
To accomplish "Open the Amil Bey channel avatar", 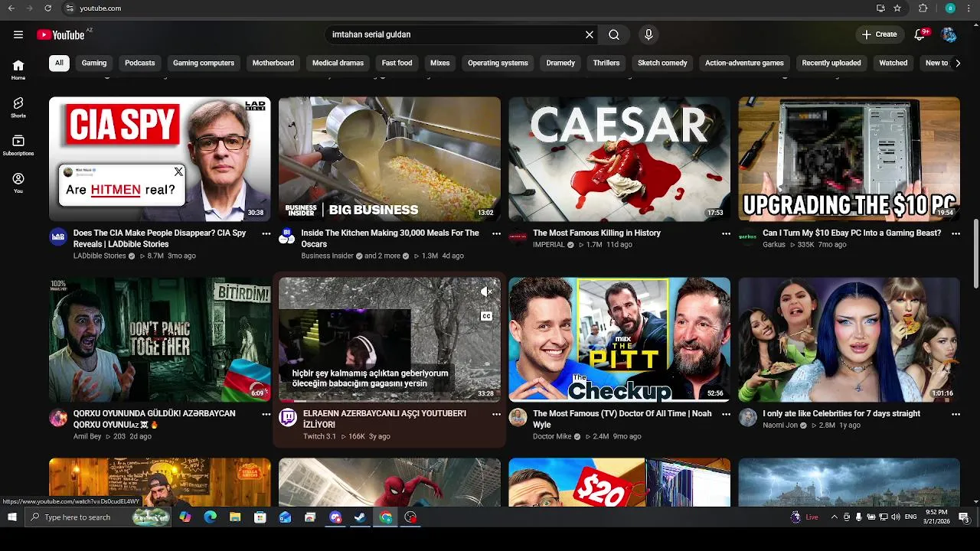I will [x=58, y=417].
